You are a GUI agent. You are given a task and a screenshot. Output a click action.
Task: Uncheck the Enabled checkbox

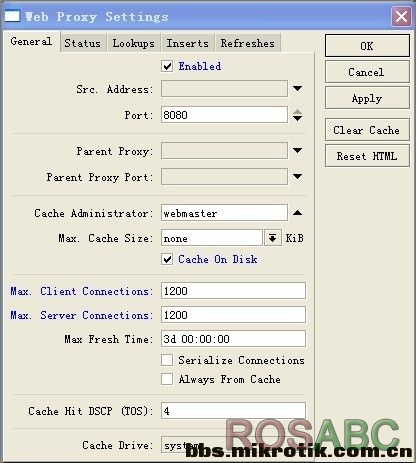pos(167,66)
